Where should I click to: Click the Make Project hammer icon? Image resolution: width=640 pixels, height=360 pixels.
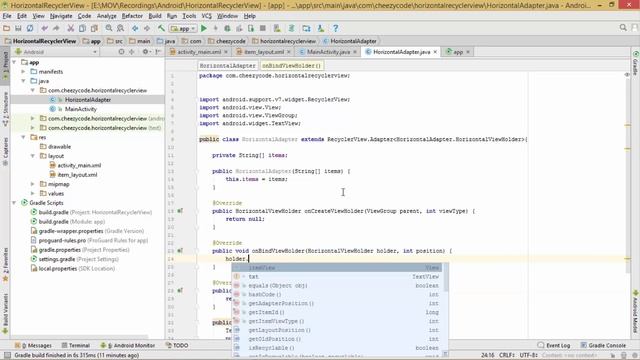tap(161, 28)
